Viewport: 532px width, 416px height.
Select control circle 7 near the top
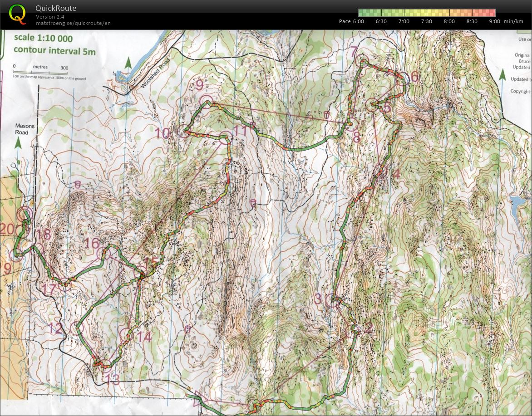click(362, 58)
